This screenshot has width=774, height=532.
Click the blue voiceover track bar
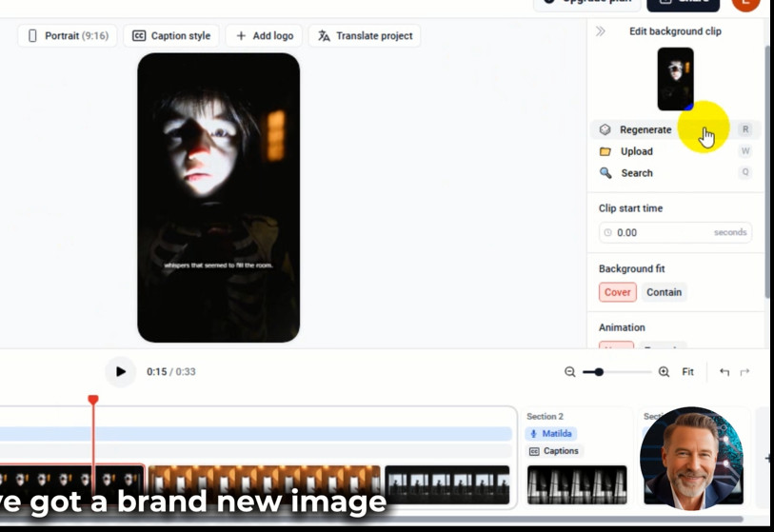255,434
